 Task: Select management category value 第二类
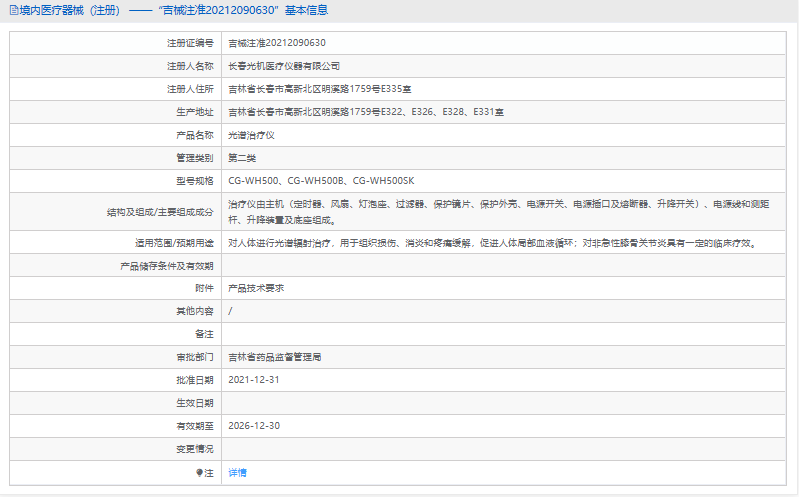click(242, 158)
